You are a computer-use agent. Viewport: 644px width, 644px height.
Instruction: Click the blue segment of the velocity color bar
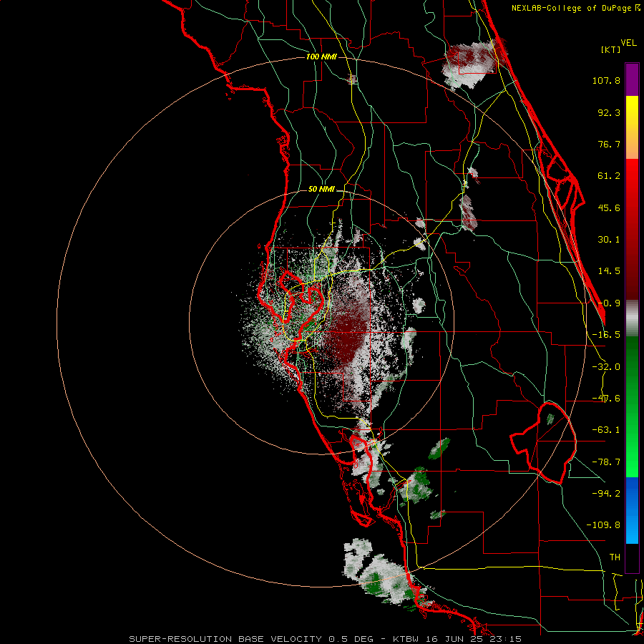[632, 510]
